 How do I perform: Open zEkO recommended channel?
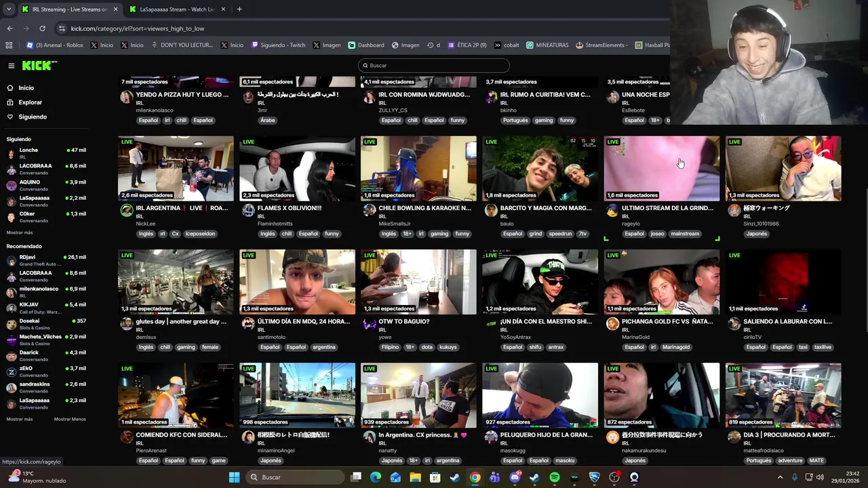pyautogui.click(x=46, y=371)
